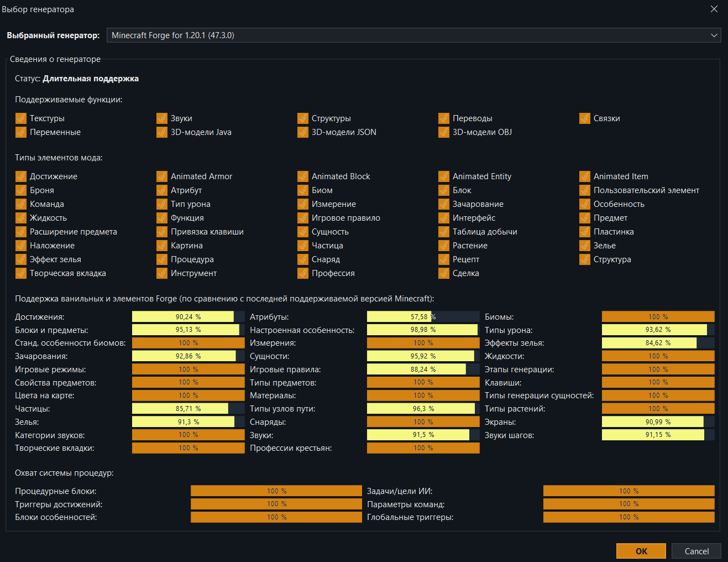The height and width of the screenshot is (562, 728).
Task: Click the OK button
Action: tap(641, 551)
